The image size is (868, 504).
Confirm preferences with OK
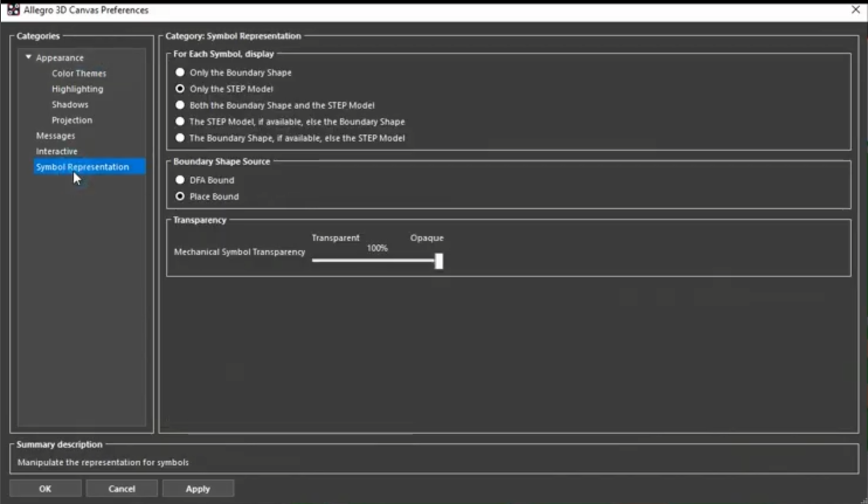pos(45,488)
